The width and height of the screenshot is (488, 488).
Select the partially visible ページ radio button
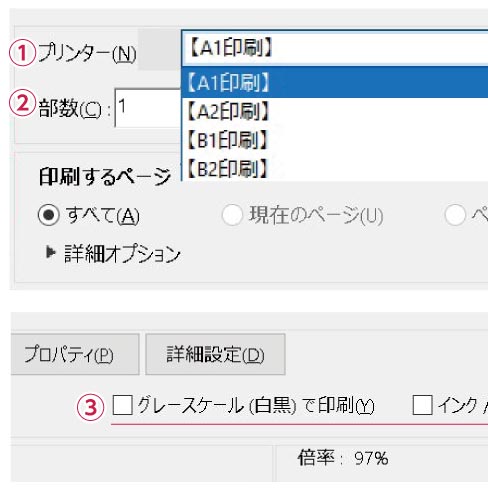coord(455,215)
